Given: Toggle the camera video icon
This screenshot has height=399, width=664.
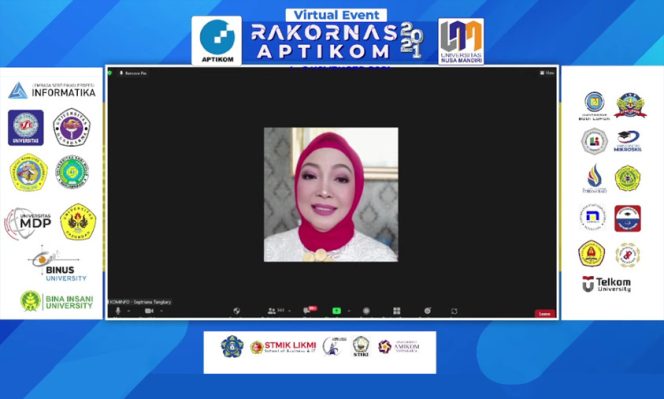Looking at the screenshot, I should 149,311.
